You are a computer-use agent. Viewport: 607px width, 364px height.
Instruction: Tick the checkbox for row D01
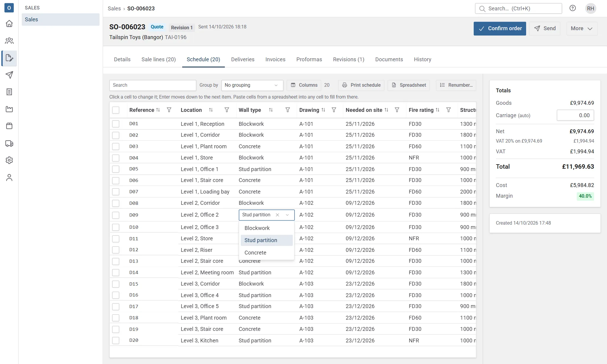coord(116,124)
